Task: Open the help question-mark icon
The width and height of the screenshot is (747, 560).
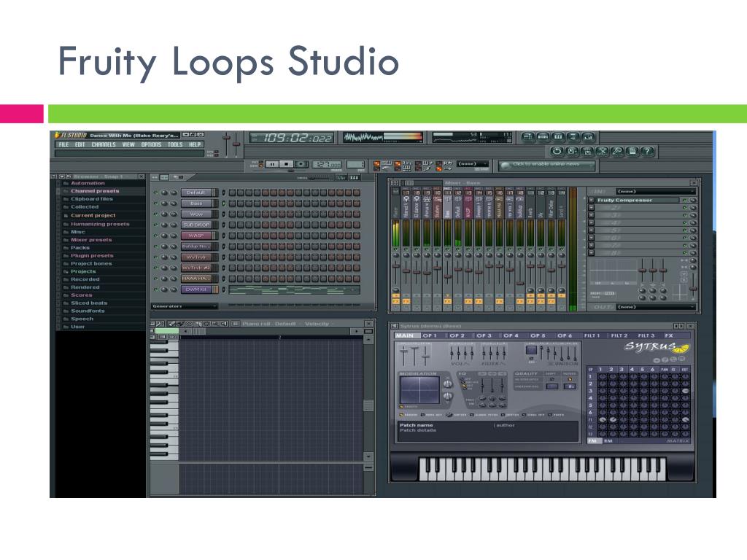Action: tap(648, 152)
